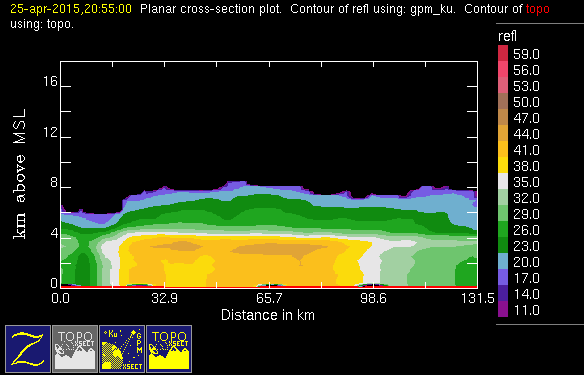The image size is (584, 375).
Task: Click the yellow 25-apr-2015 timestamp text
Action: pos(71,9)
